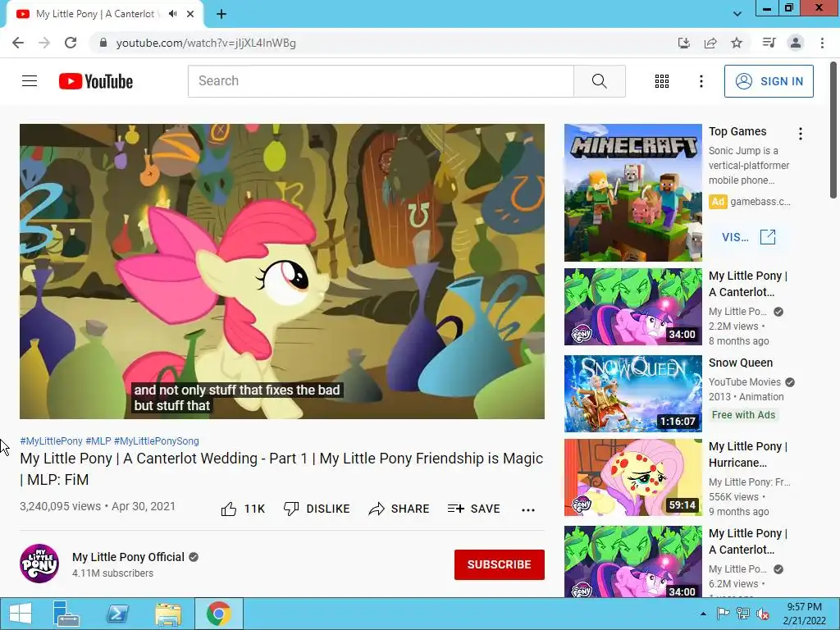
Task: Open the network tray icon
Action: [743, 614]
